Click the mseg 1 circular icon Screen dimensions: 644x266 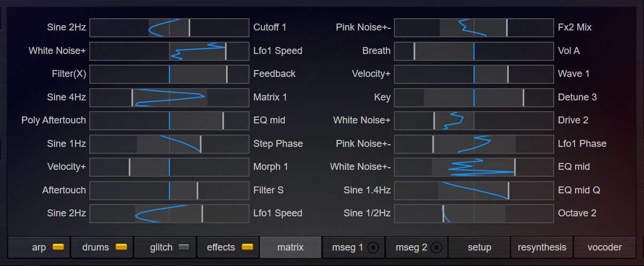click(x=374, y=247)
